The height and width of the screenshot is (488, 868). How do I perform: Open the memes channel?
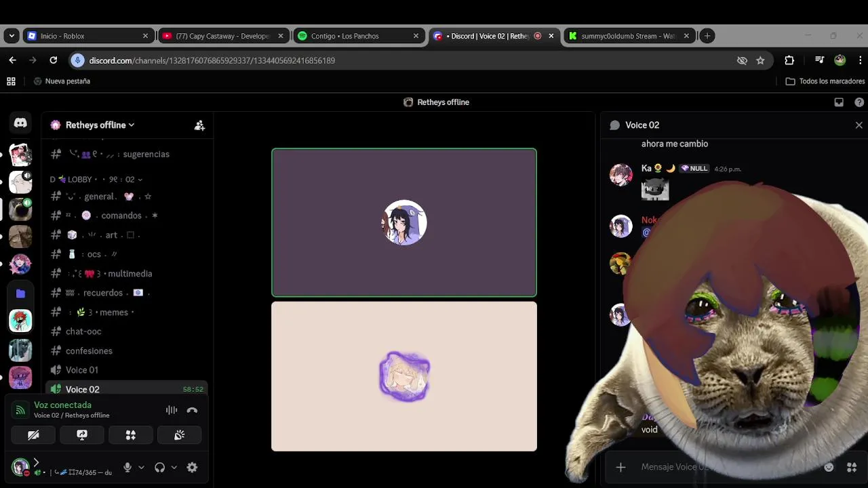pyautogui.click(x=127, y=312)
